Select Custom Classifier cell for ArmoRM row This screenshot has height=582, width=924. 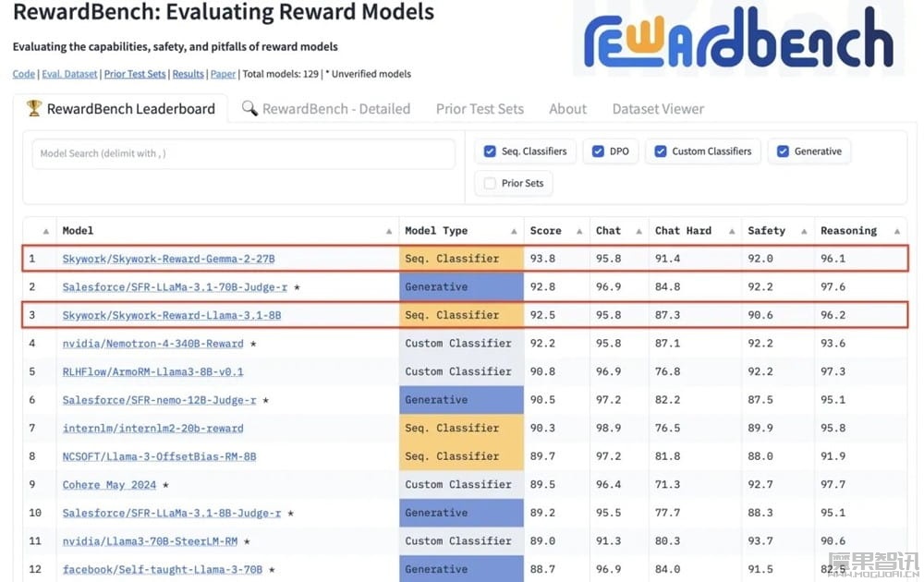(x=461, y=371)
